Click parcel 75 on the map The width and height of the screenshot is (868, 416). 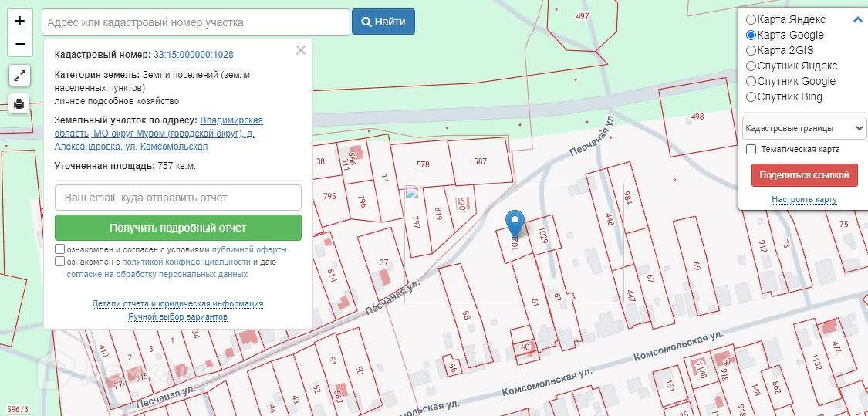843,224
